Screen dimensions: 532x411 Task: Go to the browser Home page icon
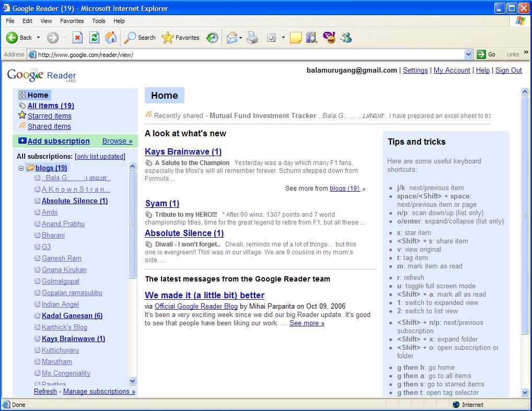coord(111,38)
